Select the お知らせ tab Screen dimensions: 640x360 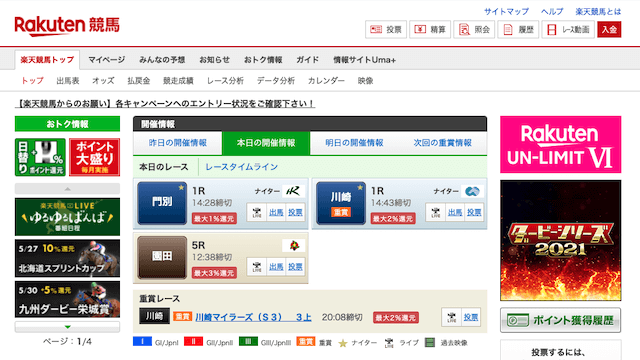[x=214, y=60]
